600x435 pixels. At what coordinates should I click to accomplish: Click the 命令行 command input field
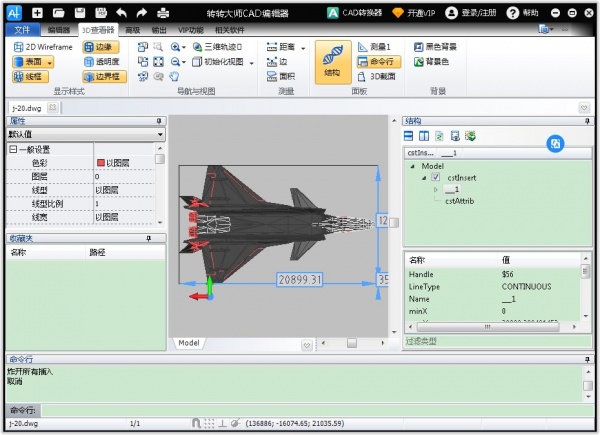click(300, 410)
